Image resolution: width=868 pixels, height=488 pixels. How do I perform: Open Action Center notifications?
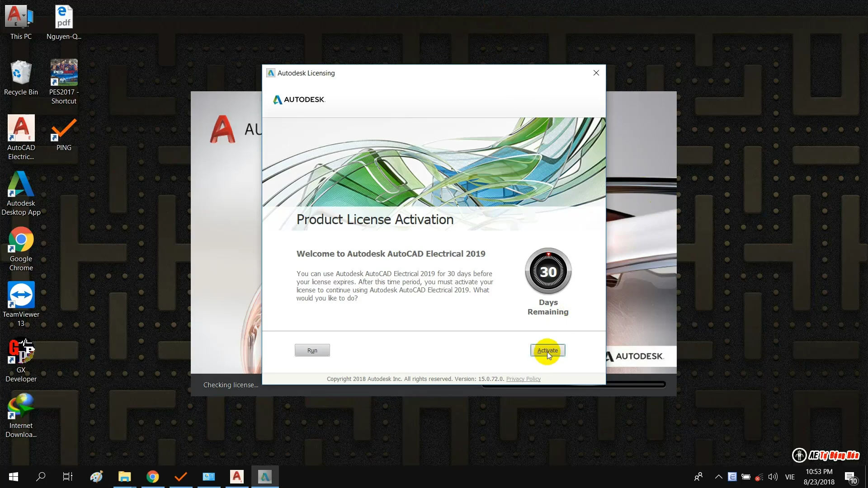click(851, 477)
